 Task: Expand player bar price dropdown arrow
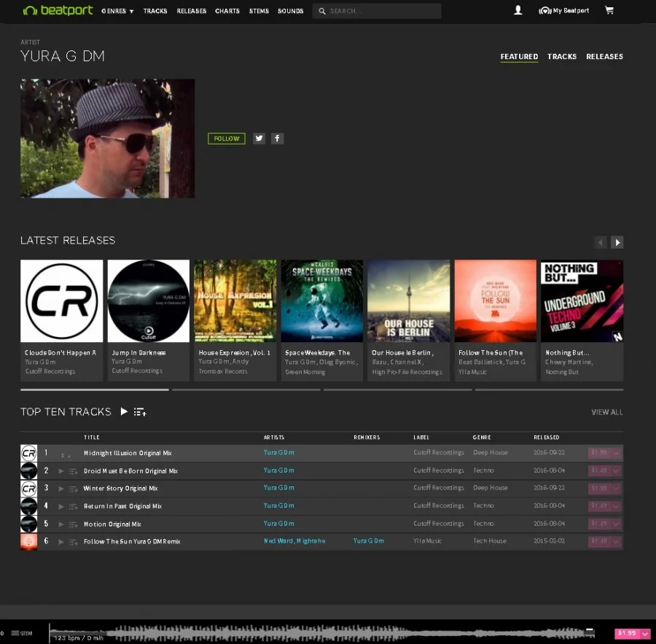click(x=644, y=634)
